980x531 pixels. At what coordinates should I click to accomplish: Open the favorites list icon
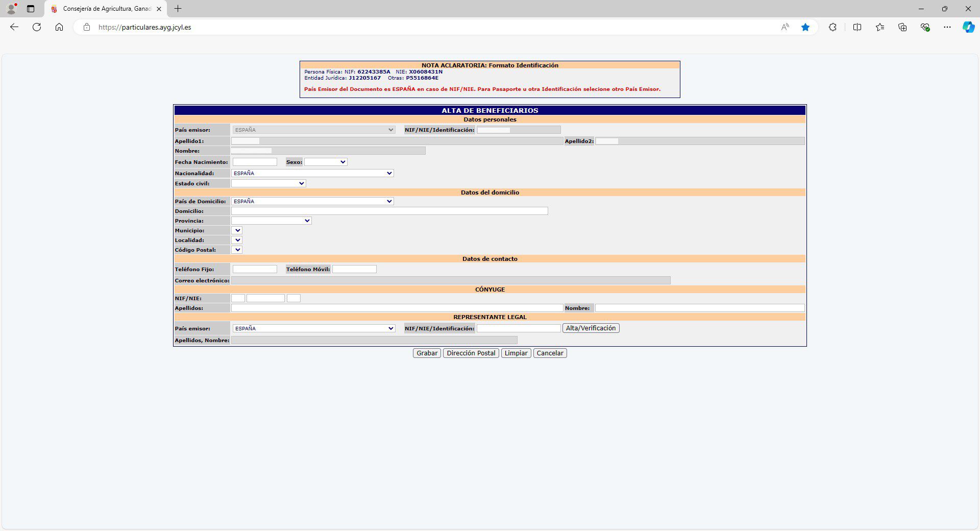click(x=879, y=27)
